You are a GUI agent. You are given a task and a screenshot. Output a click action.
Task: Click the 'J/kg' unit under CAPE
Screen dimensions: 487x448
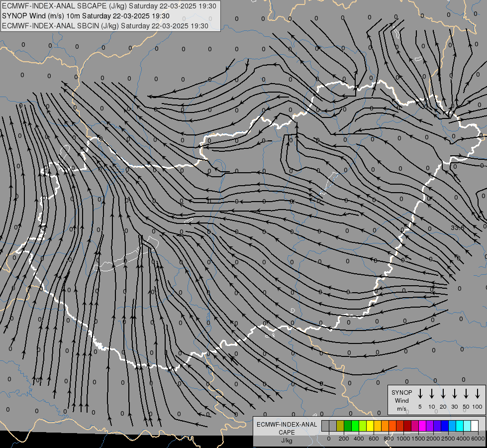(x=287, y=441)
